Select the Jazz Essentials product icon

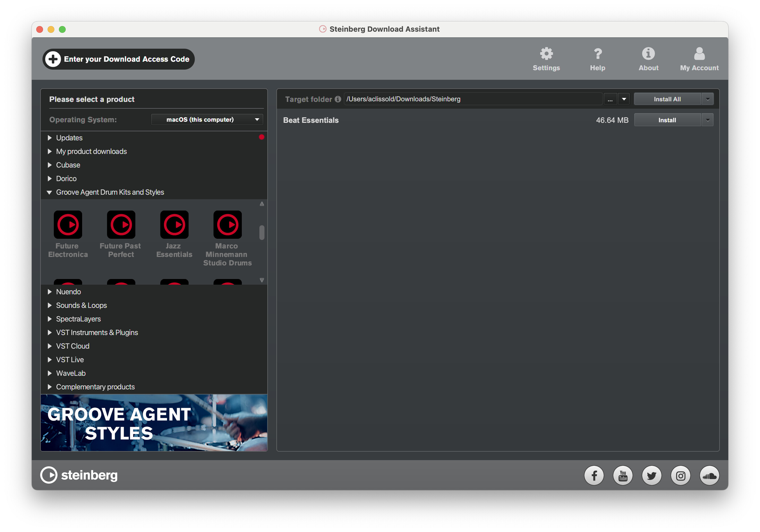[x=174, y=225]
